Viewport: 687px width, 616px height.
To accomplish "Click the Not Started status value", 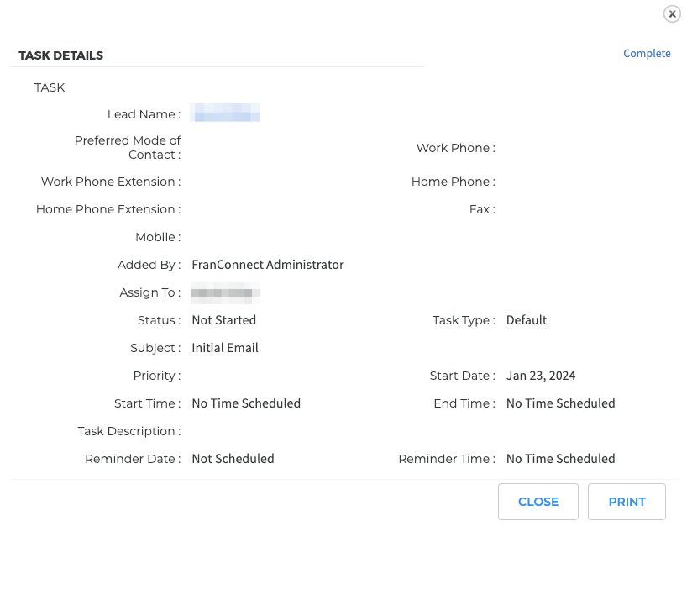I will (223, 320).
